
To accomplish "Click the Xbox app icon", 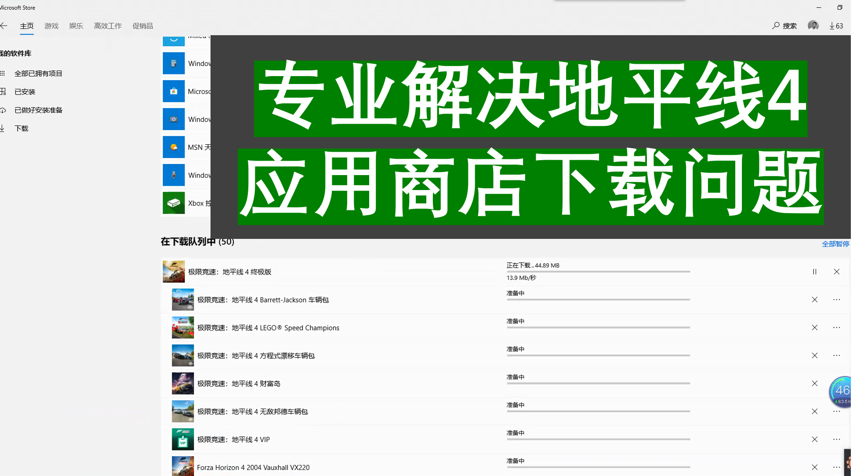I will (174, 203).
